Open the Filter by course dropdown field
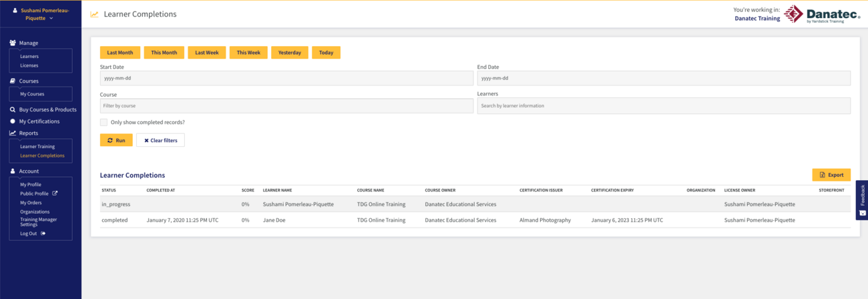Screen dimensions: 868x299 (286, 105)
